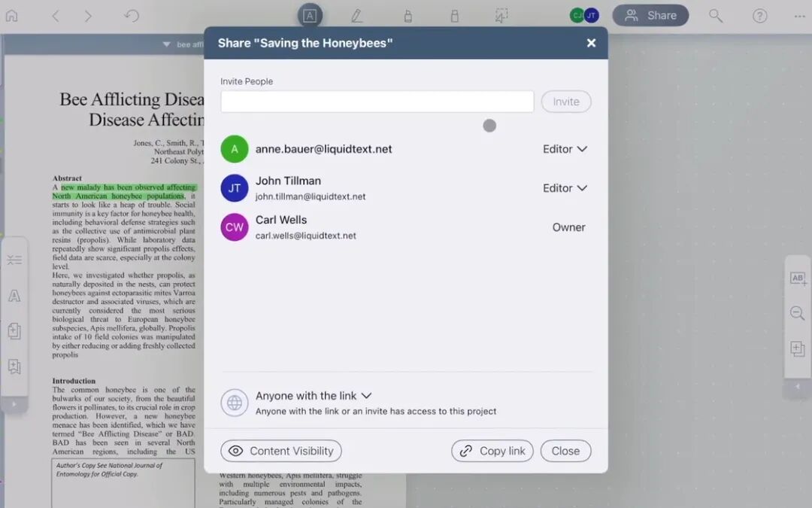Open the Share button in the toolbar

click(x=650, y=16)
